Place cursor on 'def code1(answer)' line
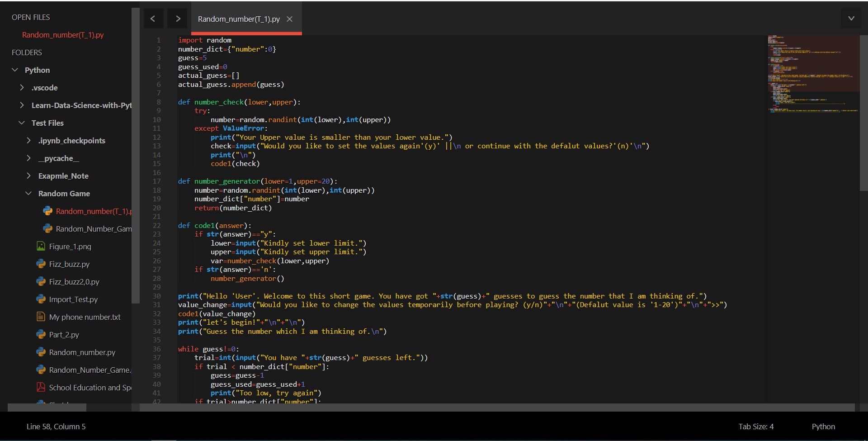 point(214,226)
